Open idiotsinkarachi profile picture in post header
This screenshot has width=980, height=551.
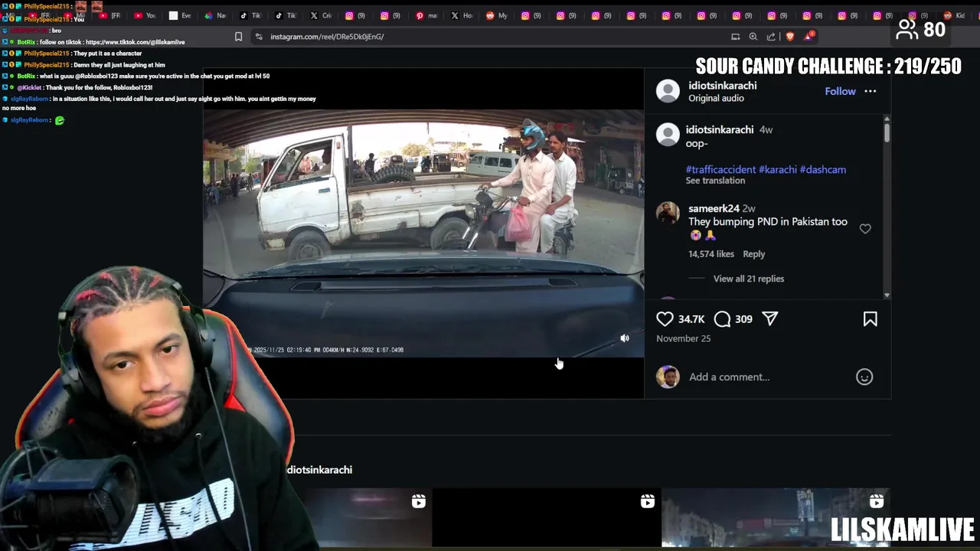coord(668,91)
